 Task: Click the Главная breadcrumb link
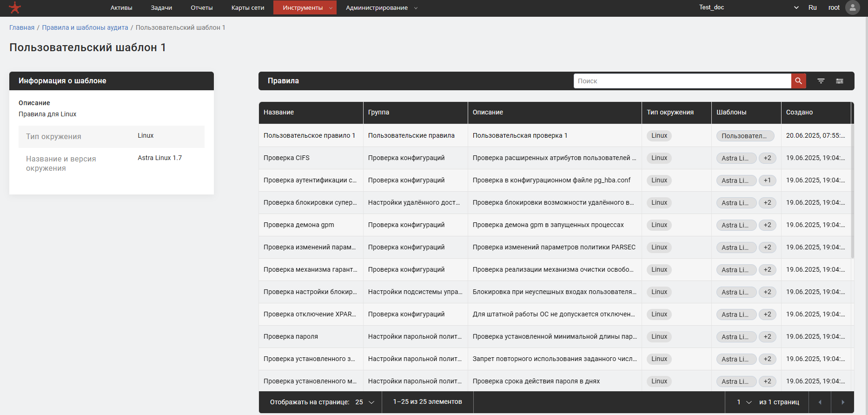[x=22, y=27]
